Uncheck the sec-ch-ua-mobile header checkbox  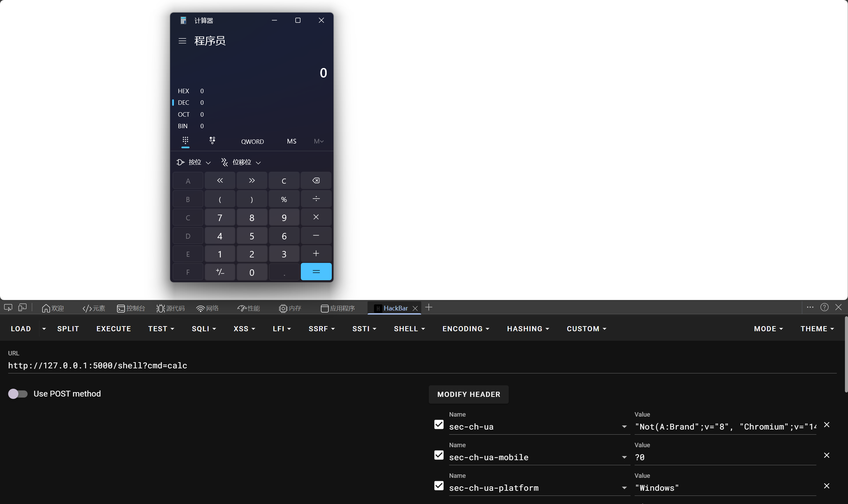[439, 455]
